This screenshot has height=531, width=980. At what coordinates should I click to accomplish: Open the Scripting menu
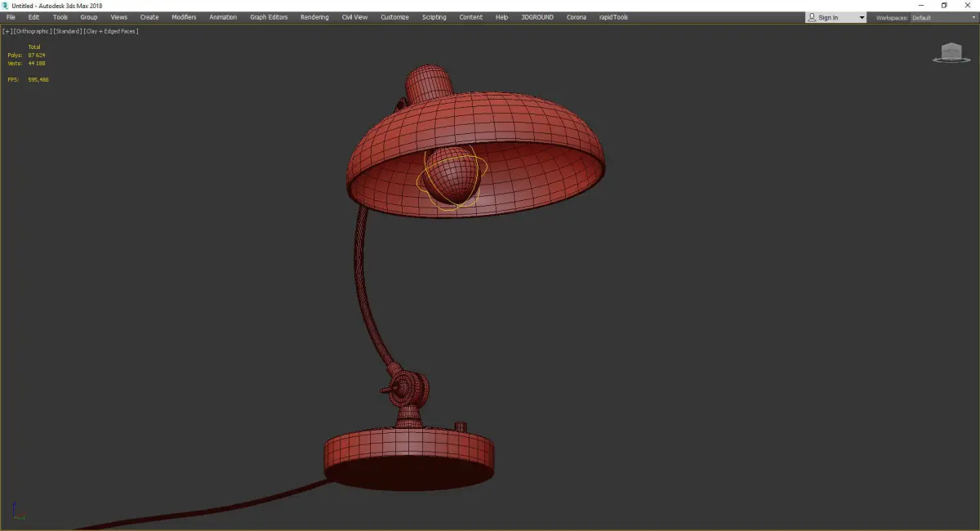point(434,17)
